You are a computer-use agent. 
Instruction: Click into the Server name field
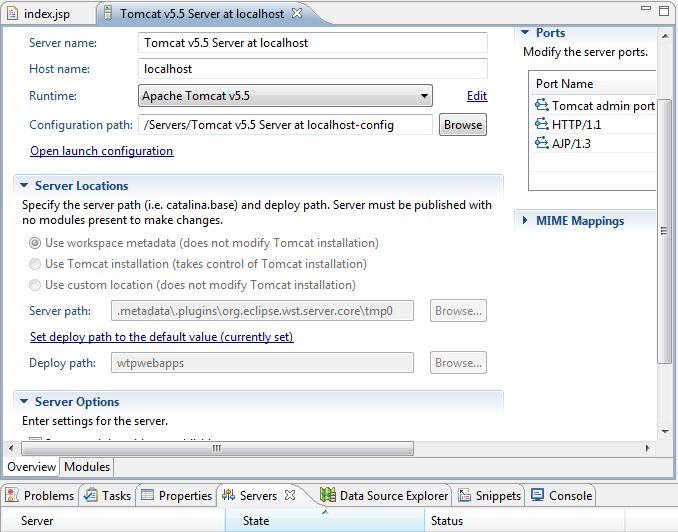pyautogui.click(x=313, y=43)
